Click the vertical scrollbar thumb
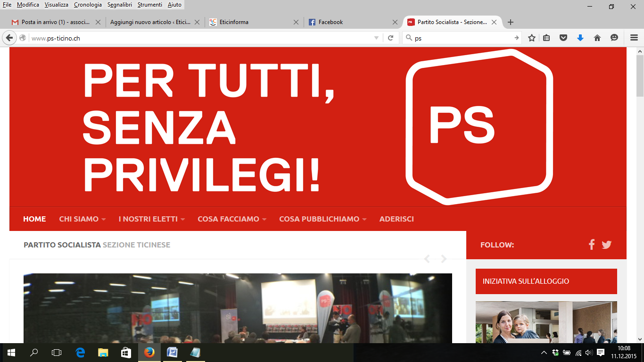Image resolution: width=644 pixels, height=362 pixels. click(x=640, y=76)
